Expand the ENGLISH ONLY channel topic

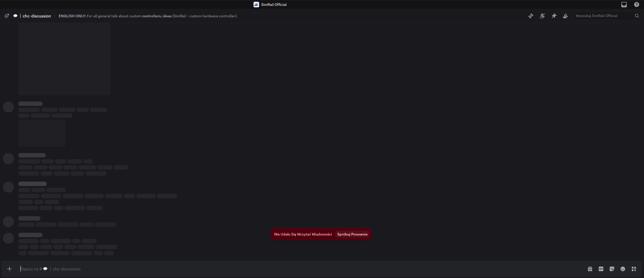click(x=148, y=16)
